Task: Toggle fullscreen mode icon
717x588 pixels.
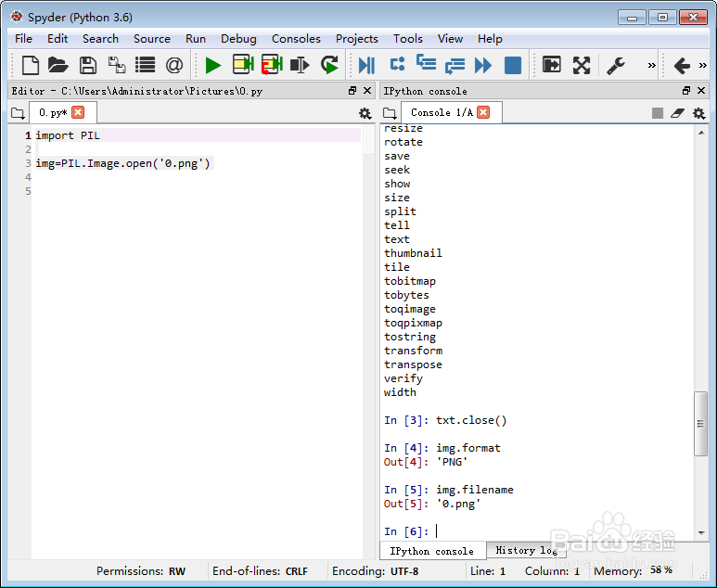Action: point(582,65)
